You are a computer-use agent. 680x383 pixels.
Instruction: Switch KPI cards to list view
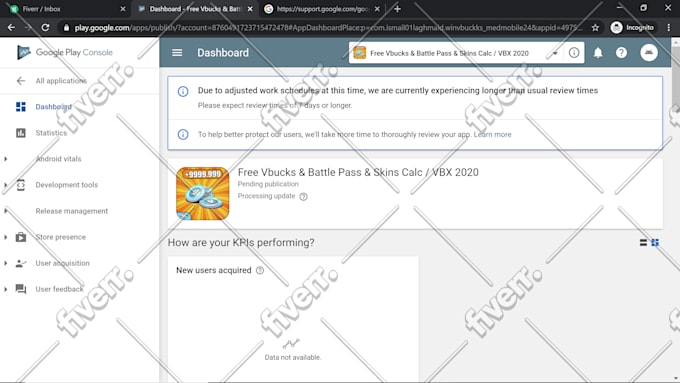(x=643, y=242)
